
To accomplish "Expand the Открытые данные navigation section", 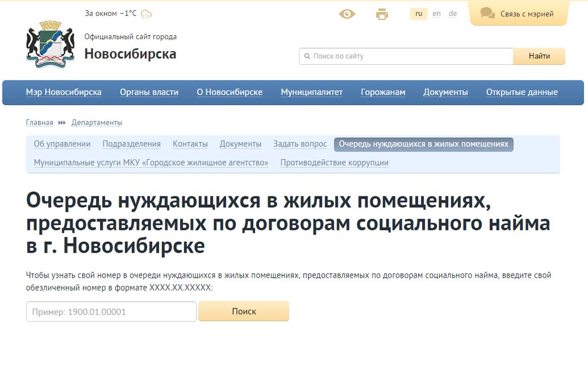I will coord(522,92).
